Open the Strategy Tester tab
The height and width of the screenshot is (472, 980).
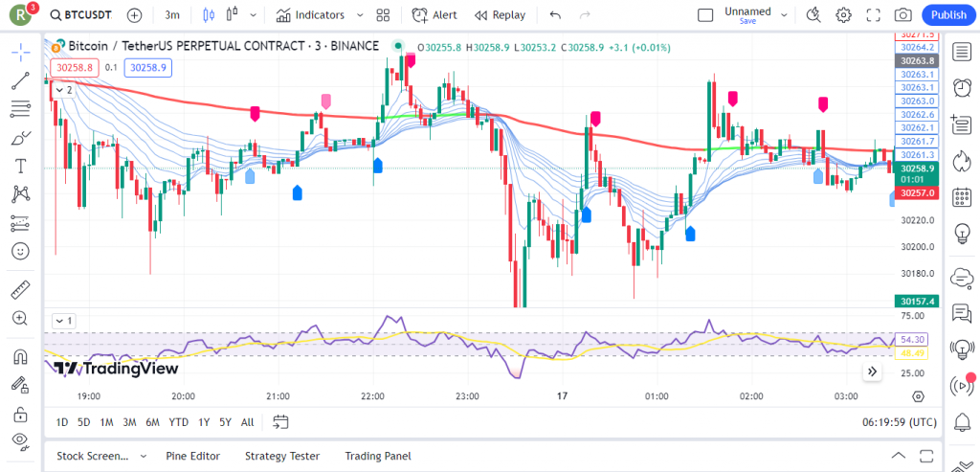(x=282, y=457)
